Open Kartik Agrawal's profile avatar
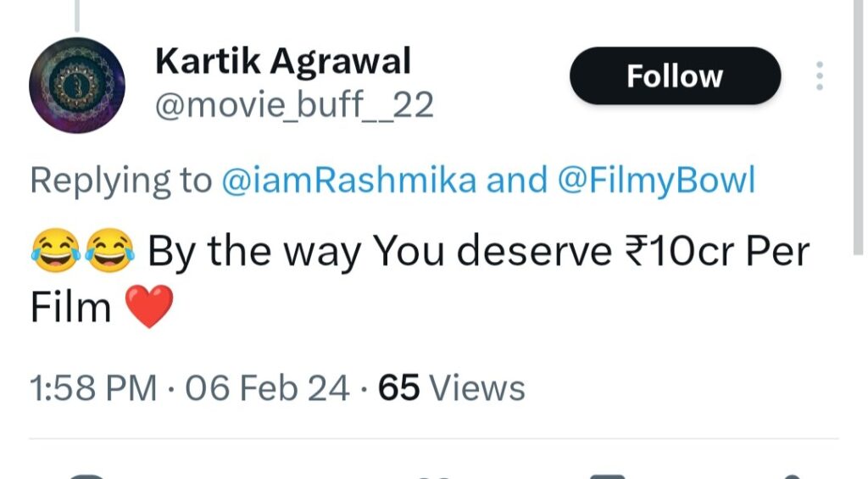The width and height of the screenshot is (868, 479). click(77, 86)
